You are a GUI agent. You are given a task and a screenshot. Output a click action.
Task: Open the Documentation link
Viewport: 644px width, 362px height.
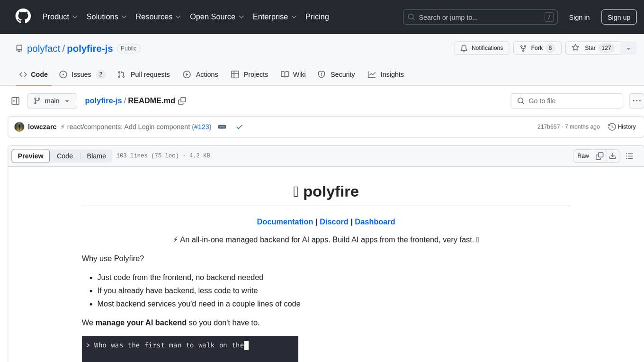point(285,222)
